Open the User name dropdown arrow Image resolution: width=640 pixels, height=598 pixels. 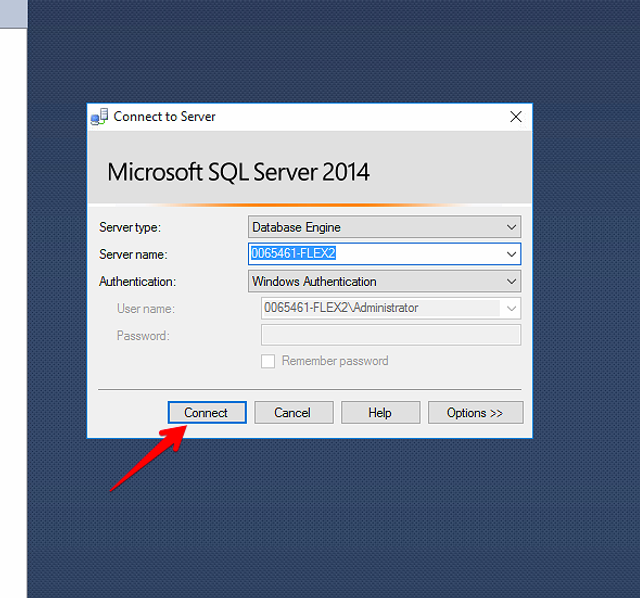pos(511,308)
